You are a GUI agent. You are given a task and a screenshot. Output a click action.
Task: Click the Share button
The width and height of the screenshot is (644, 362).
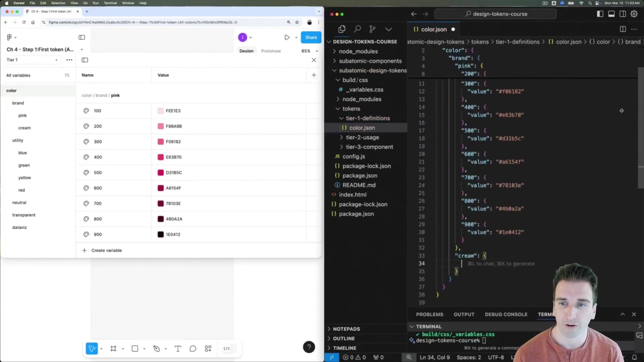(311, 37)
